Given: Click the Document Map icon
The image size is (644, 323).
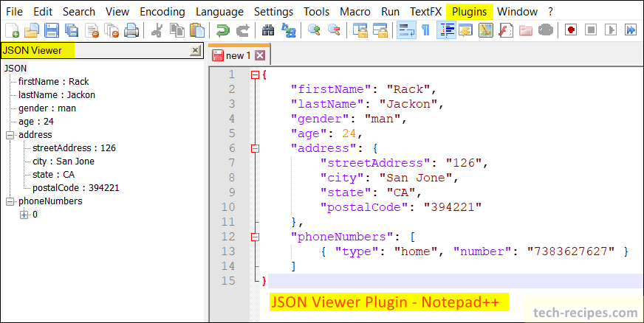Looking at the screenshot, I should pyautogui.click(x=486, y=30).
